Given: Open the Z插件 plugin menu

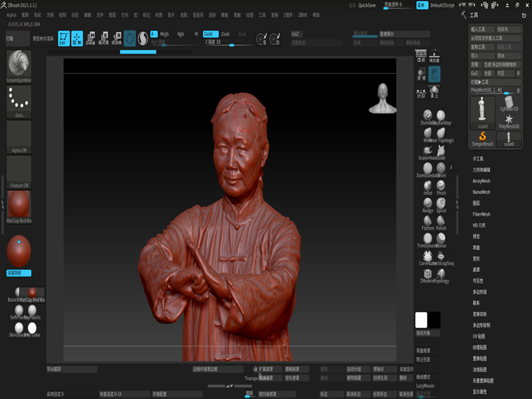Looking at the screenshot, I should (287, 14).
